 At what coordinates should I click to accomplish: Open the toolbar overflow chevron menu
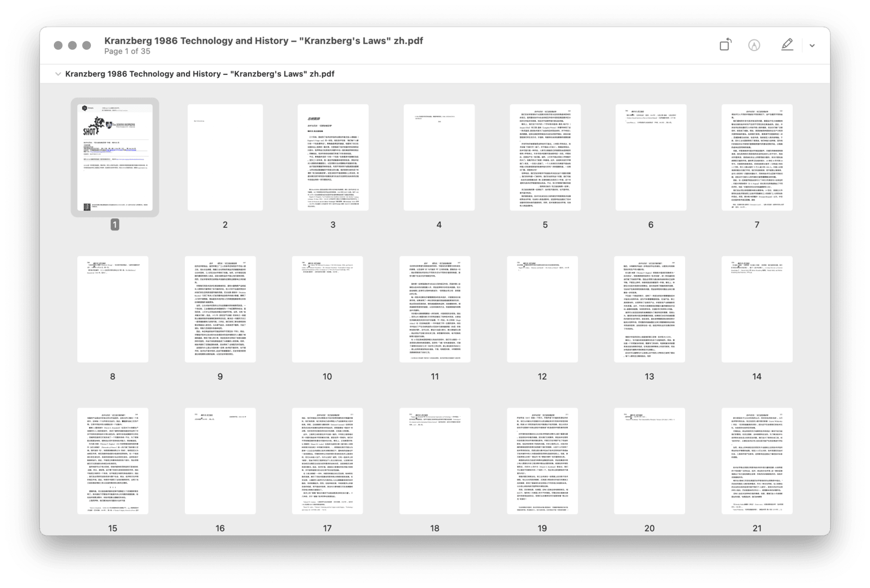812,46
